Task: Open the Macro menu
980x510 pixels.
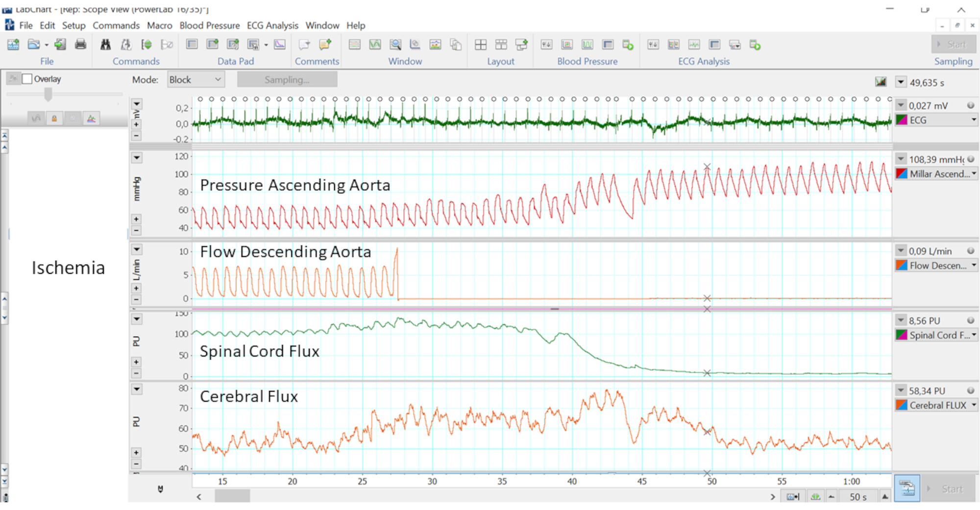Action: click(159, 25)
